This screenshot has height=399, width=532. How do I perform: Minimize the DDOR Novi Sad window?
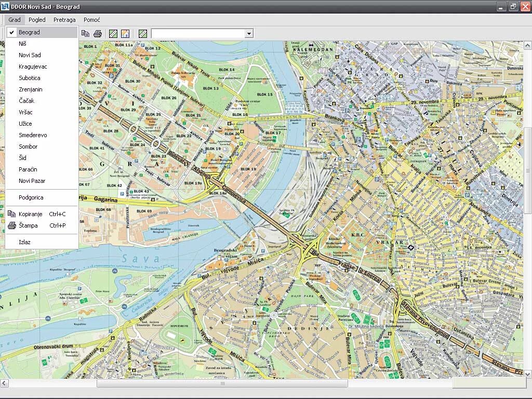pos(501,7)
